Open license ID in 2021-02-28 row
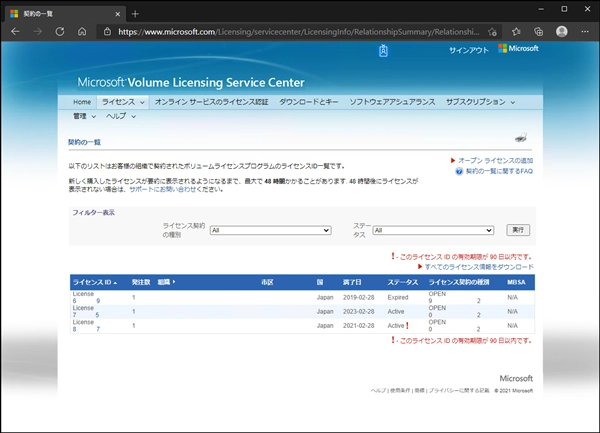The height and width of the screenshot is (433, 600). pos(86,329)
